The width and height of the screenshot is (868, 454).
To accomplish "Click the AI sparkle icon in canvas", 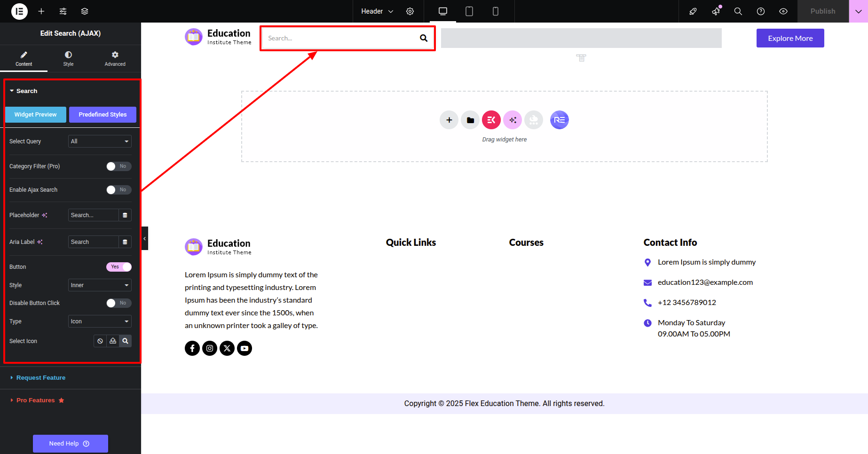I will pos(513,120).
